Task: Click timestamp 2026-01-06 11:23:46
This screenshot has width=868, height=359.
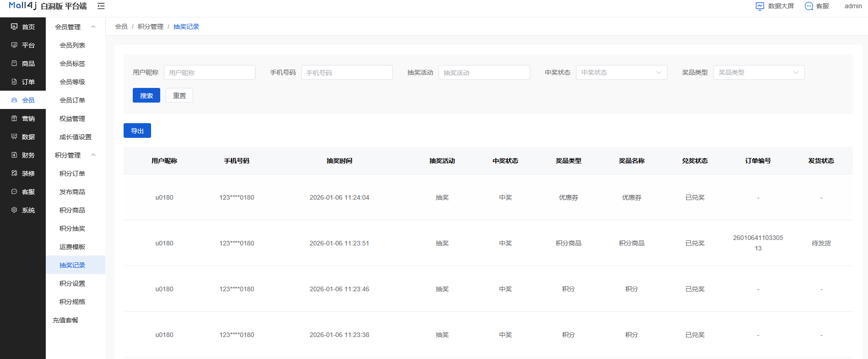Action: pos(339,289)
